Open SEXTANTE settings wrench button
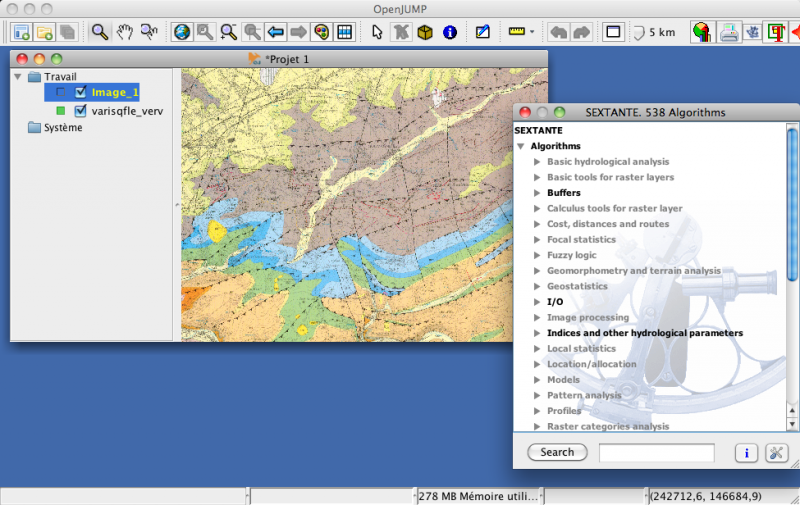 click(776, 453)
